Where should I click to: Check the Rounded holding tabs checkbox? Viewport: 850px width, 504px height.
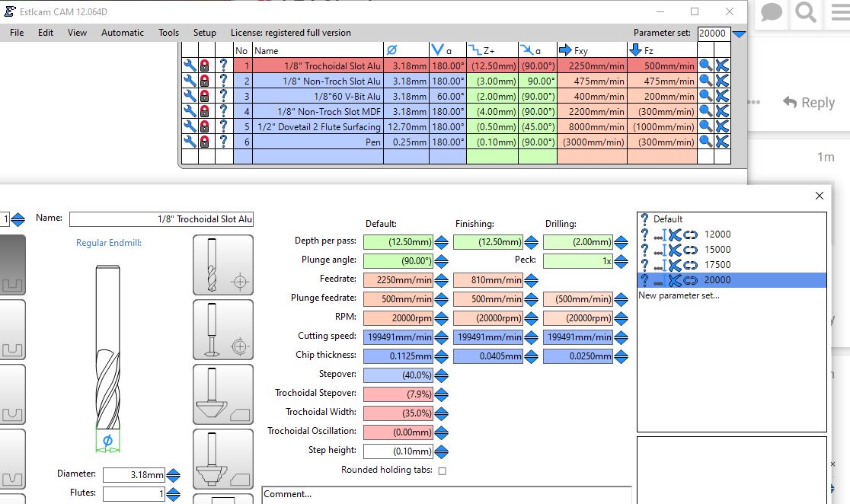tap(443, 471)
